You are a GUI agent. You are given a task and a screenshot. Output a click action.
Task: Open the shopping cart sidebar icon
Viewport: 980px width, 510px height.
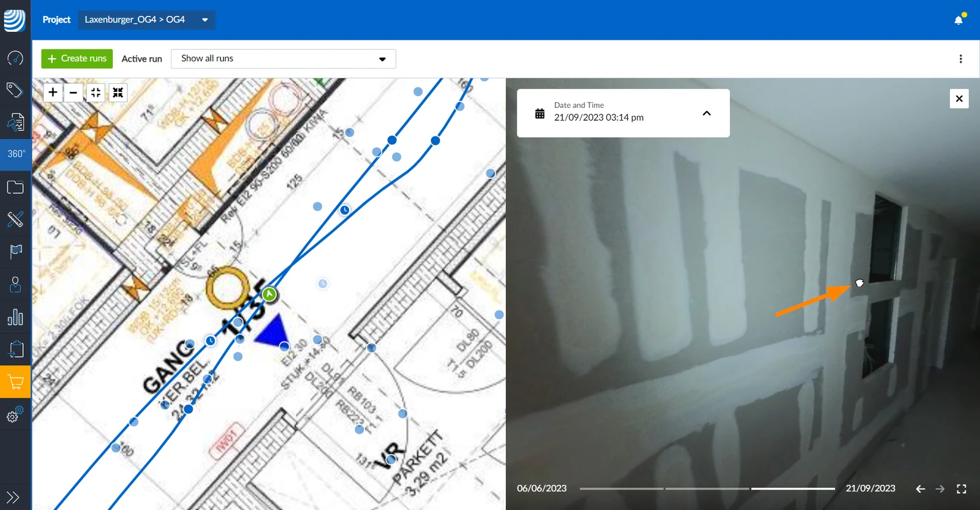click(x=15, y=382)
